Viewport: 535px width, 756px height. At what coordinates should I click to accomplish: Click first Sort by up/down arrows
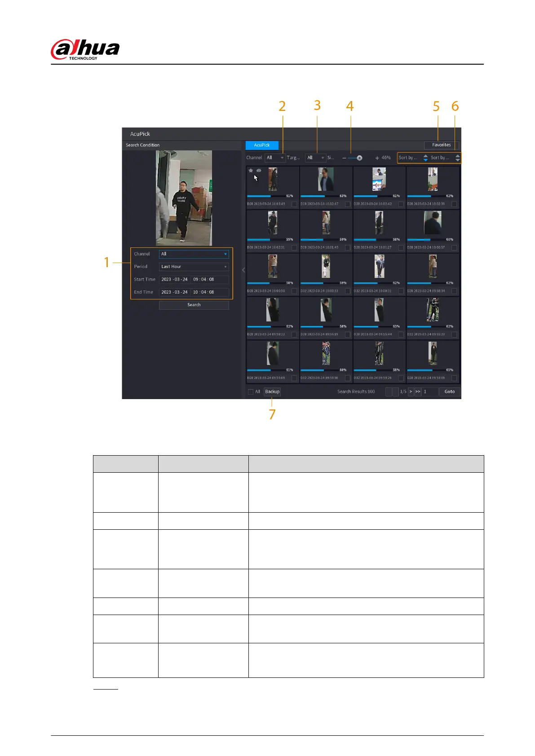point(425,158)
